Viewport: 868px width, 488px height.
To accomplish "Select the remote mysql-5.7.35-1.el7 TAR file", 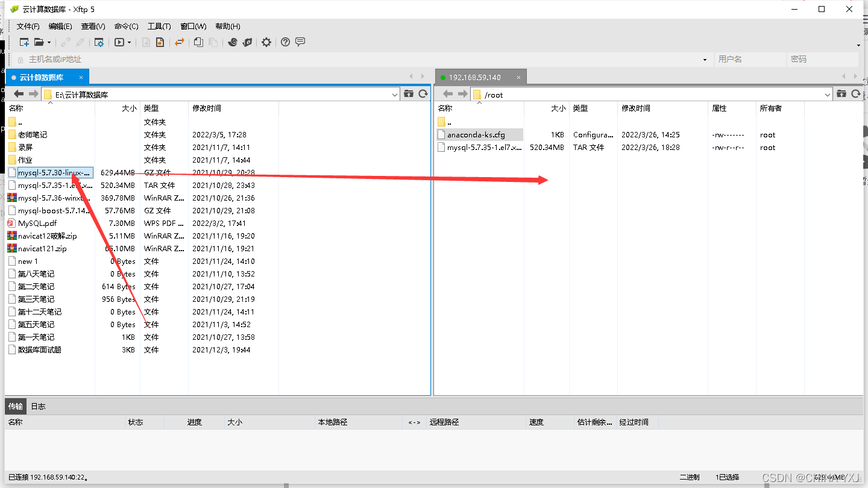I will [485, 147].
